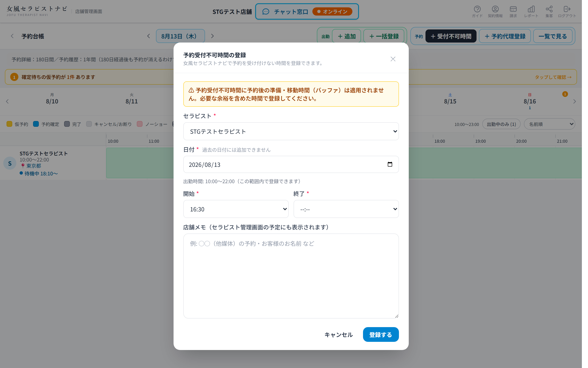Screen dimensions: 588x368
Task: Click the 10:00〜23:00 time range text
Action: (x=467, y=124)
